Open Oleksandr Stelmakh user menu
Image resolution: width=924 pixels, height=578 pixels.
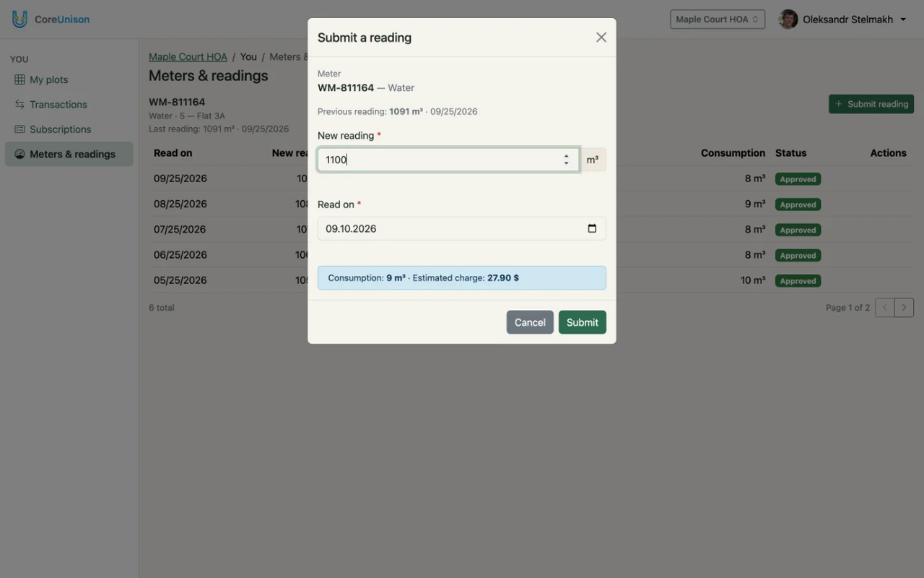[x=842, y=20]
